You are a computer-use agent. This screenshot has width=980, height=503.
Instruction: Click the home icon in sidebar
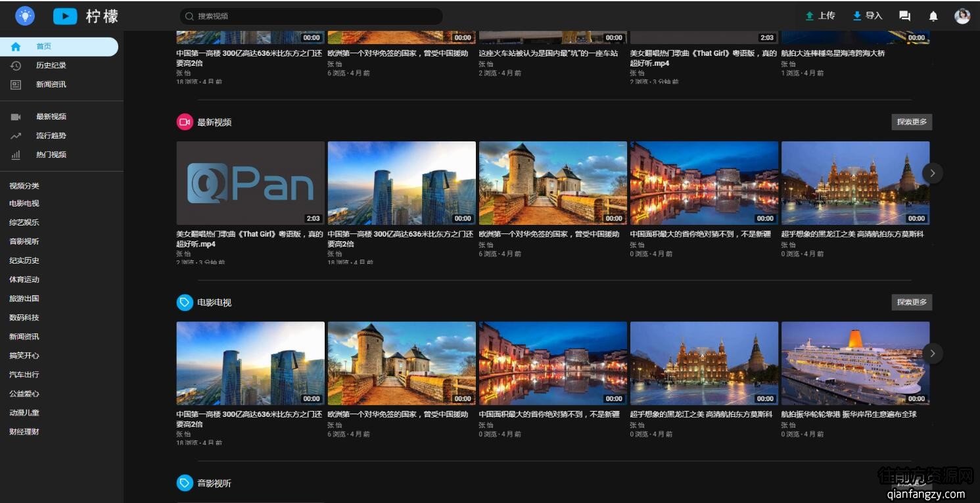(x=16, y=46)
